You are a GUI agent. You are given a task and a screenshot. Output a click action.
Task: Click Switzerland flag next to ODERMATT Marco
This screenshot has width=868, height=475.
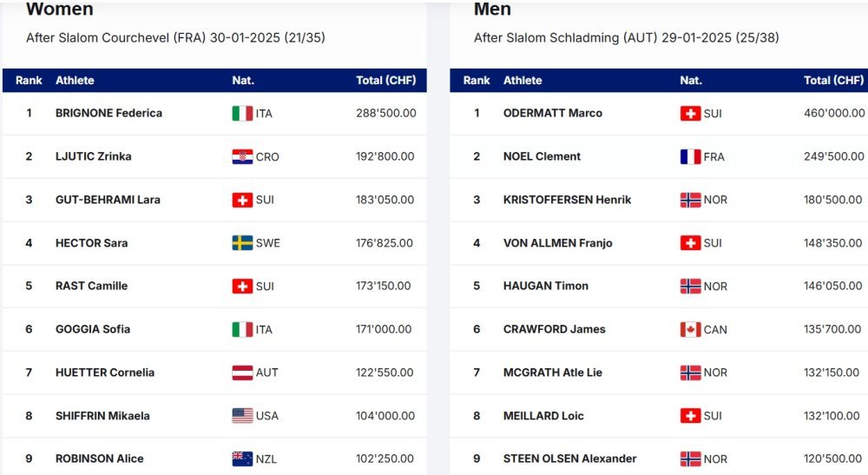click(x=690, y=114)
